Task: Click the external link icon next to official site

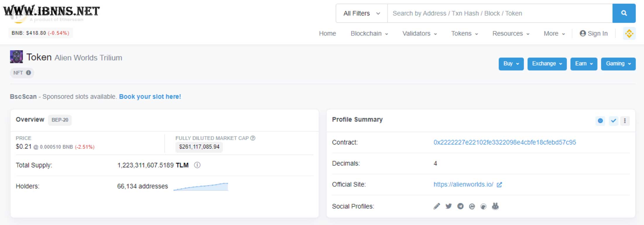Action: coord(499,185)
